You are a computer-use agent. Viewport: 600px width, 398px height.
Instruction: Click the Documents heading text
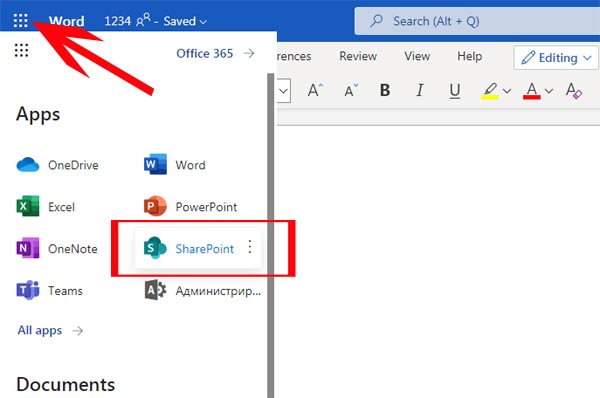click(x=65, y=384)
